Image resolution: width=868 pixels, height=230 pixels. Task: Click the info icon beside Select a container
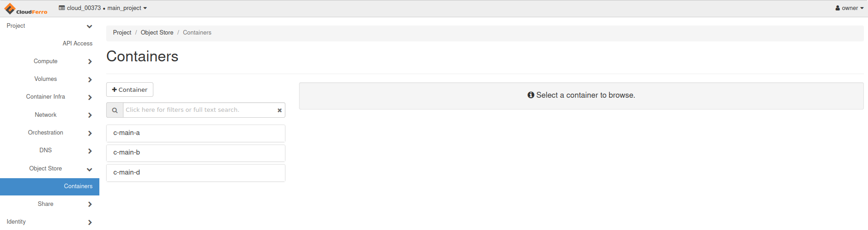pyautogui.click(x=530, y=95)
